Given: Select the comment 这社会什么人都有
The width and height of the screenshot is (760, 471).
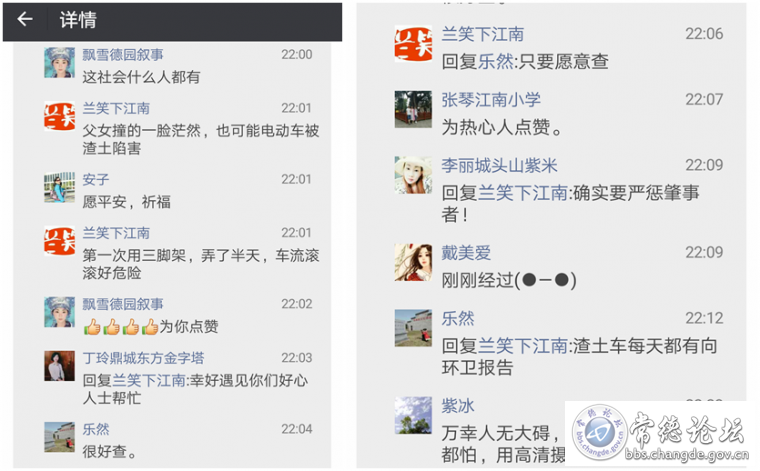Looking at the screenshot, I should (x=141, y=77).
